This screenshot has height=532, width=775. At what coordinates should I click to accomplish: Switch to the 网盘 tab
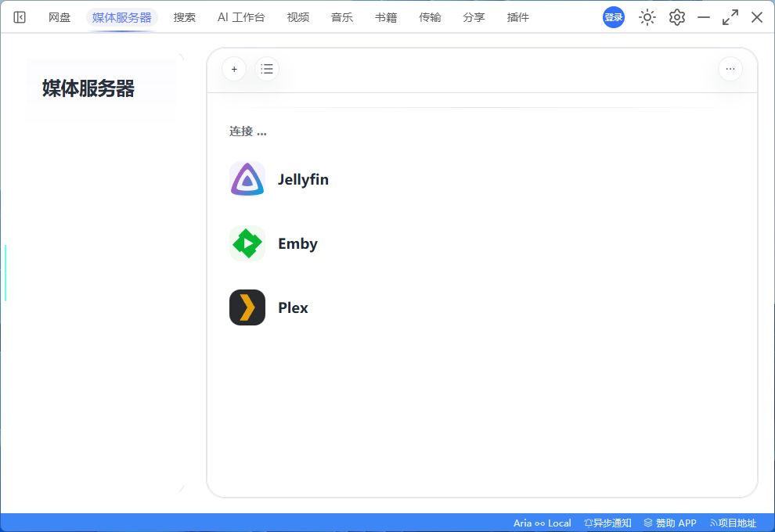tap(59, 17)
